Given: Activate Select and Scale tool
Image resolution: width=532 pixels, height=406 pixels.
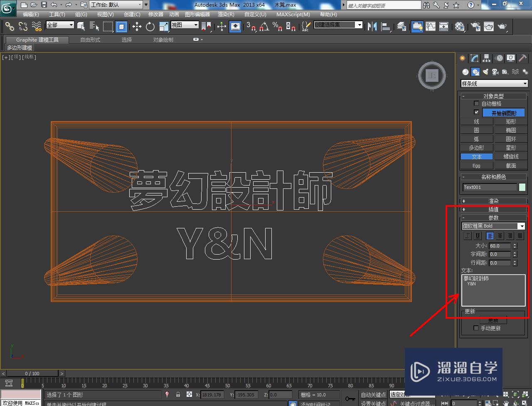Looking at the screenshot, I should point(164,27).
